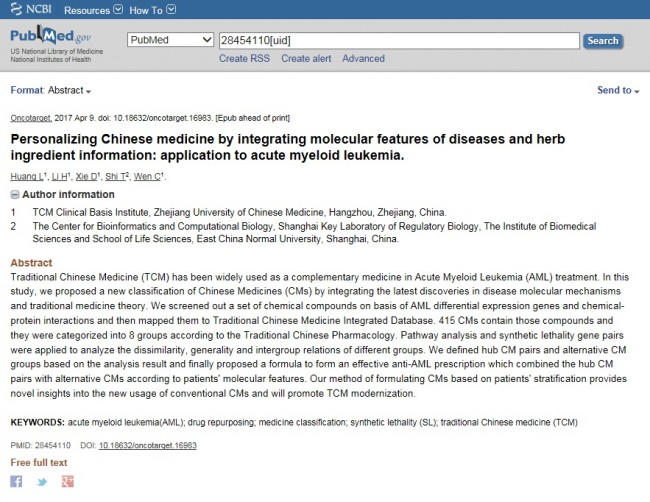650x502 pixels.
Task: Open author Xie D link
Action: click(x=86, y=176)
